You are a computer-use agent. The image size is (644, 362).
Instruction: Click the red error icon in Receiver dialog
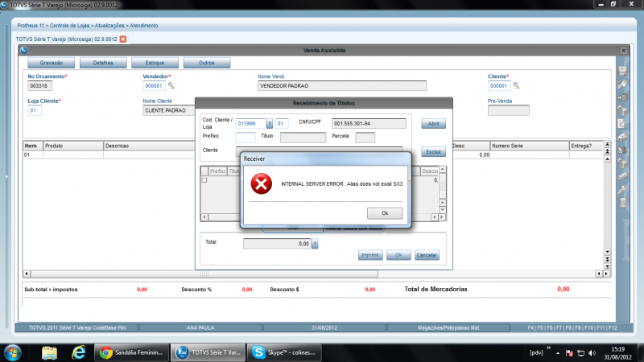[261, 183]
